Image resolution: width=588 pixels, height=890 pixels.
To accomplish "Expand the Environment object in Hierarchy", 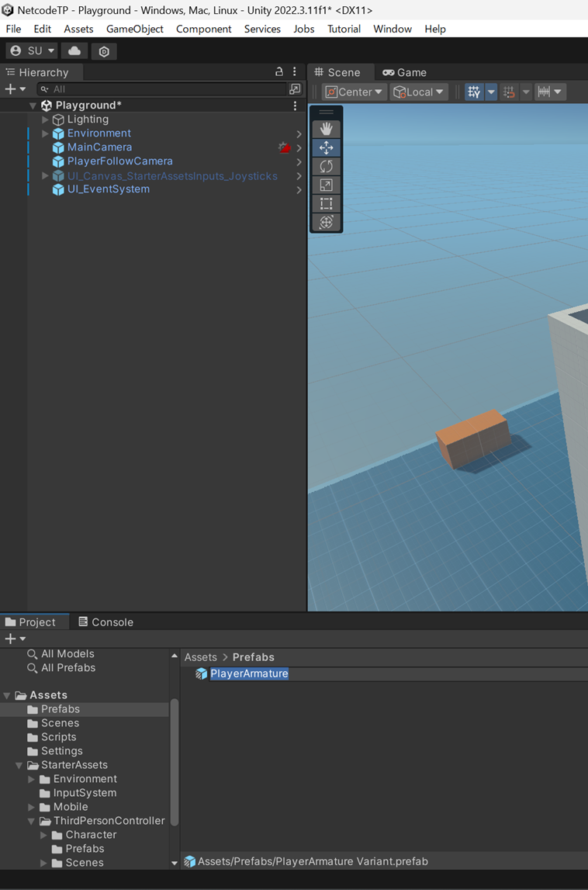I will coord(45,133).
